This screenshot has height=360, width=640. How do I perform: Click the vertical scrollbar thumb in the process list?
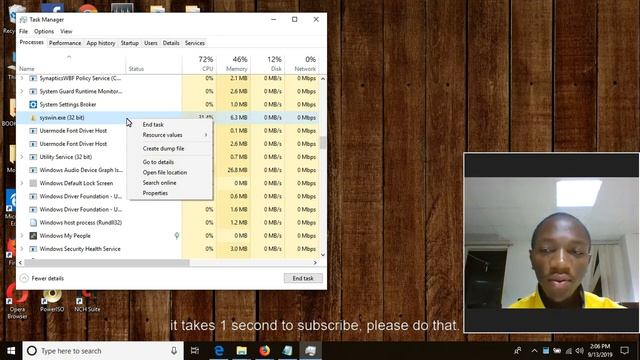pyautogui.click(x=323, y=142)
